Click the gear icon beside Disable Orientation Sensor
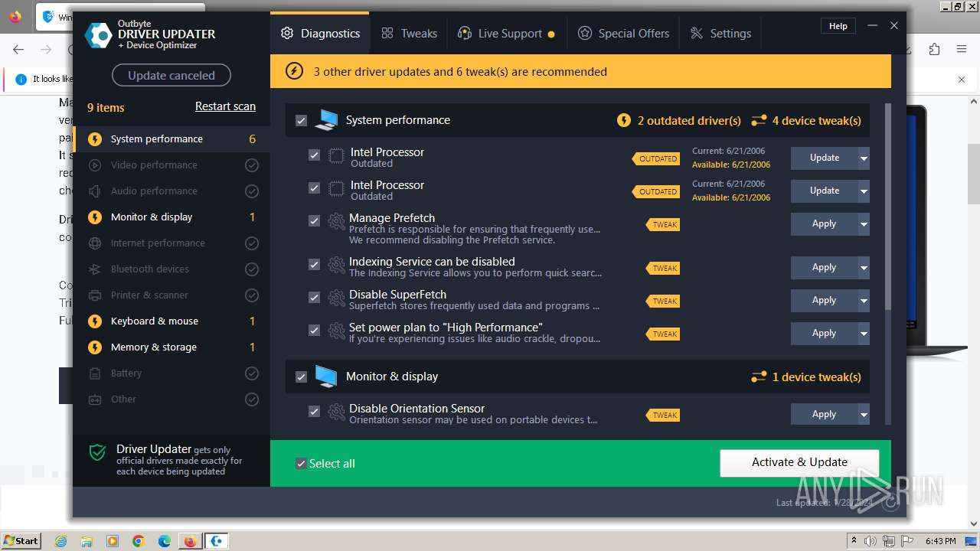The height and width of the screenshot is (551, 980). click(x=336, y=412)
